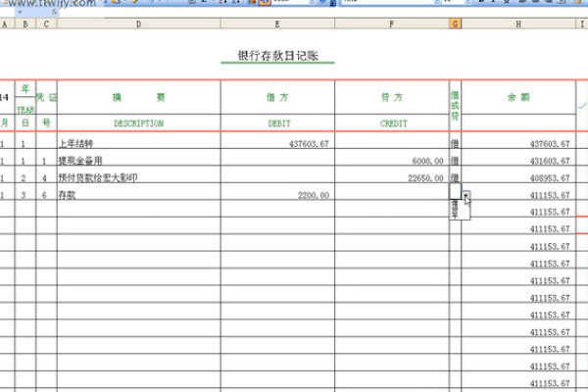Select the column D header
Image resolution: width=588 pixels, height=392 pixels.
click(138, 23)
